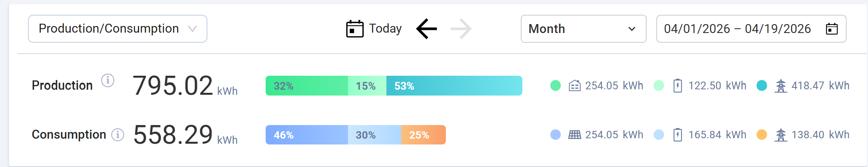Screen dimensions: 868x167
Task: Click grid tower icon beside 138.40 kWh
Action: [x=781, y=135]
